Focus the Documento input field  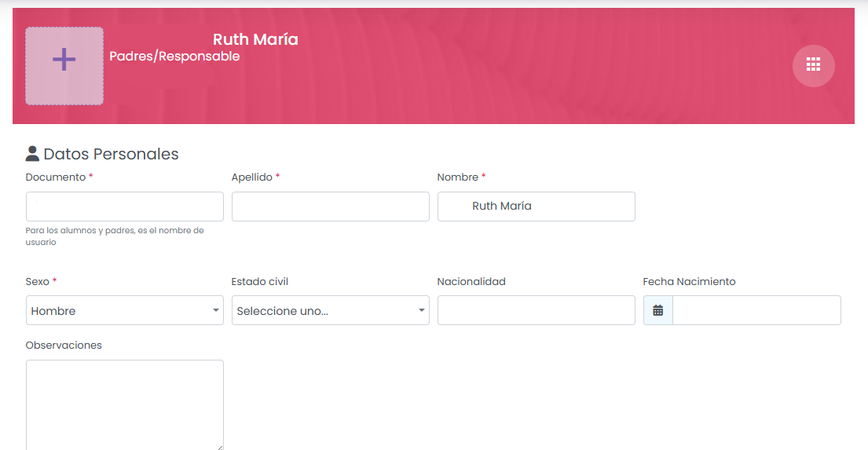point(125,207)
